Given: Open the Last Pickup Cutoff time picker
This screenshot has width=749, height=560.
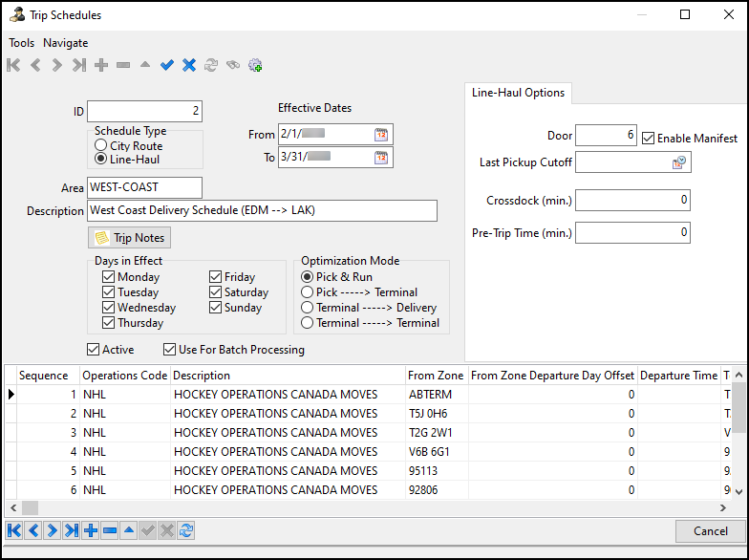Looking at the screenshot, I should pos(678,163).
